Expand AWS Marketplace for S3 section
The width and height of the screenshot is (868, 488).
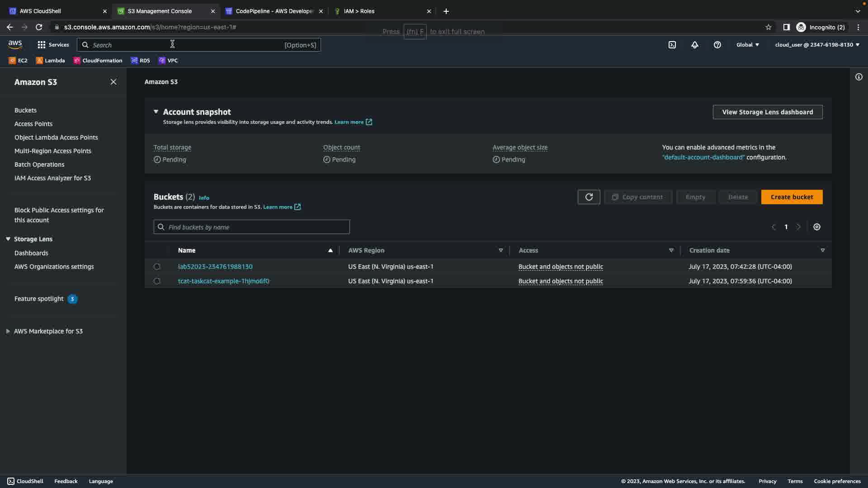(8, 331)
